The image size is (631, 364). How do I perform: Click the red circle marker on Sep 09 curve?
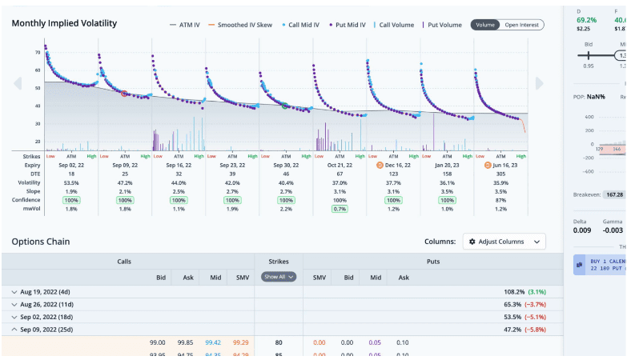pyautogui.click(x=124, y=94)
